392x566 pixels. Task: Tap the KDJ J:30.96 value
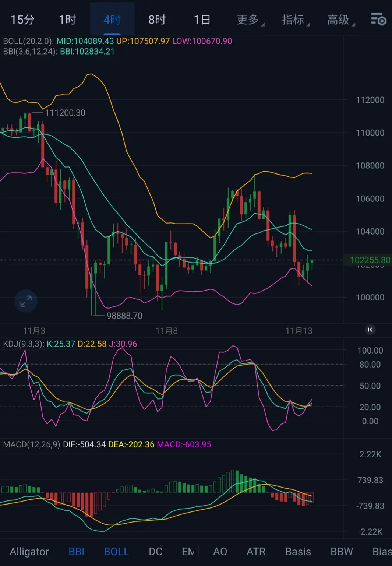click(123, 344)
